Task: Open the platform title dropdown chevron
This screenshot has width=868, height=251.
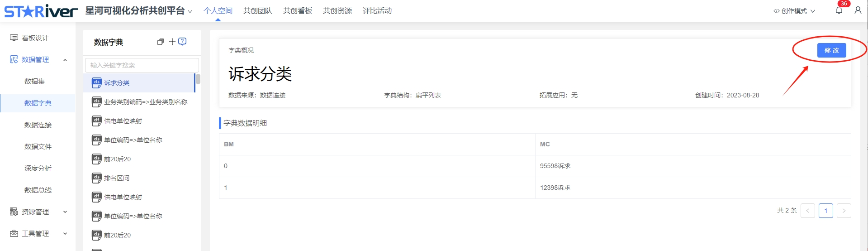Action: (190, 12)
